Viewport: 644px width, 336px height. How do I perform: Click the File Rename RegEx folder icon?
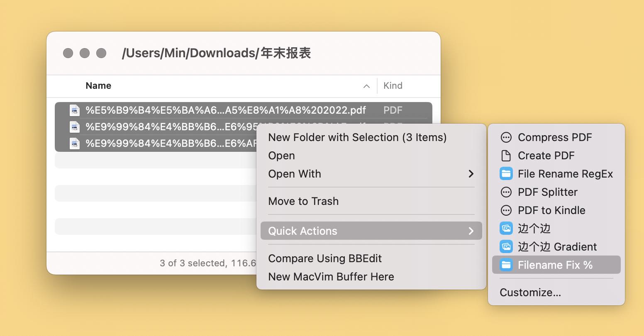pos(506,174)
